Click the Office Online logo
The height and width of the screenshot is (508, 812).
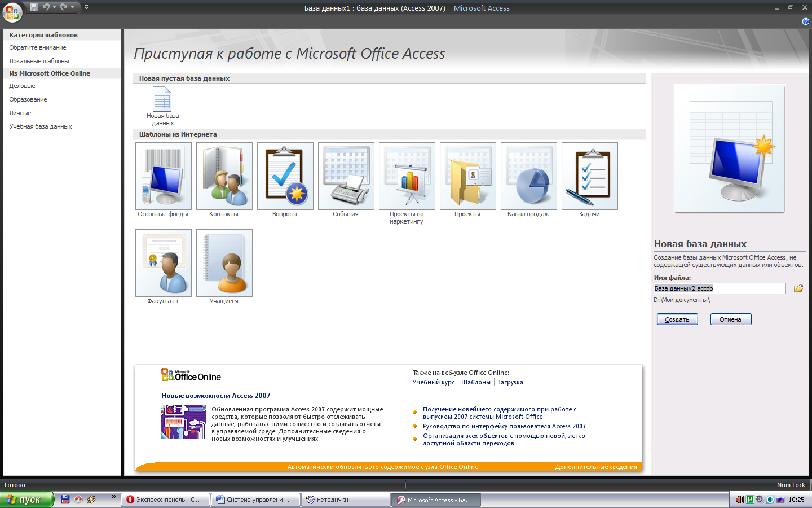coord(191,375)
